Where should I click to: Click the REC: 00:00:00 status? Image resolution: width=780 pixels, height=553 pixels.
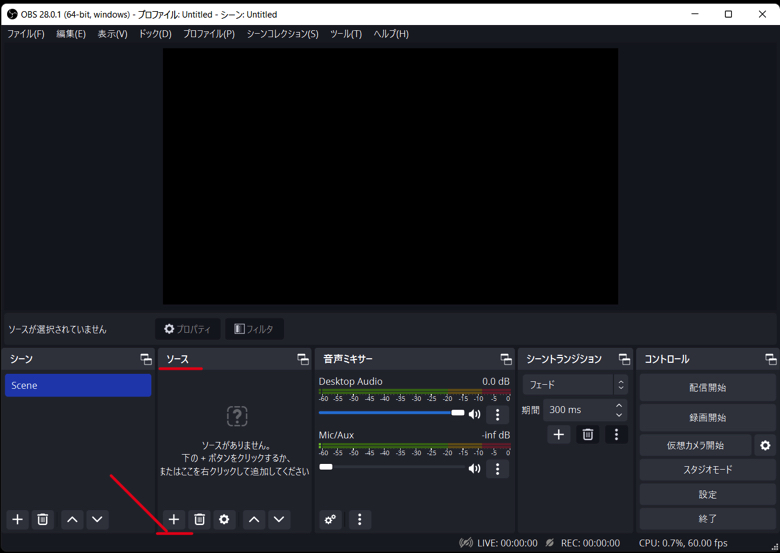(590, 543)
